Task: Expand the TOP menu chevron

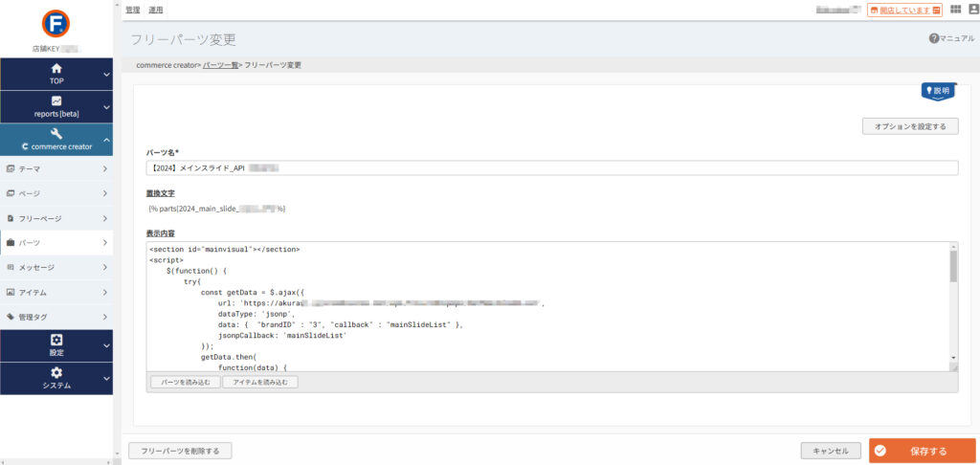Action: pos(106,75)
